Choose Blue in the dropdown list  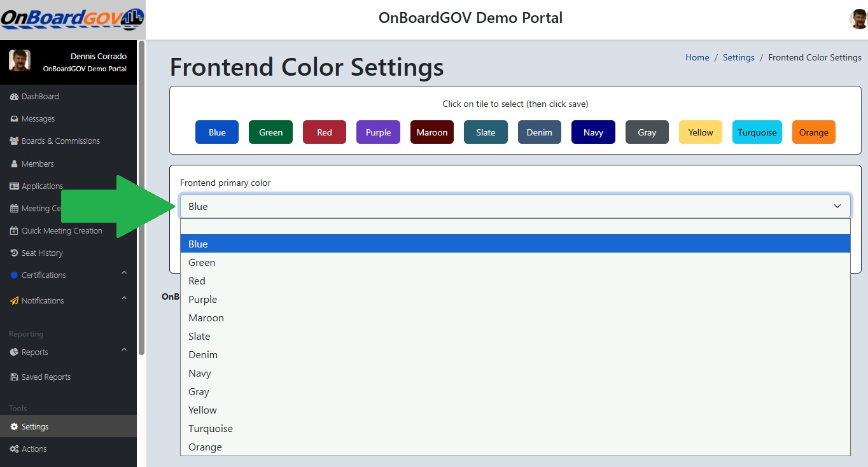(515, 244)
